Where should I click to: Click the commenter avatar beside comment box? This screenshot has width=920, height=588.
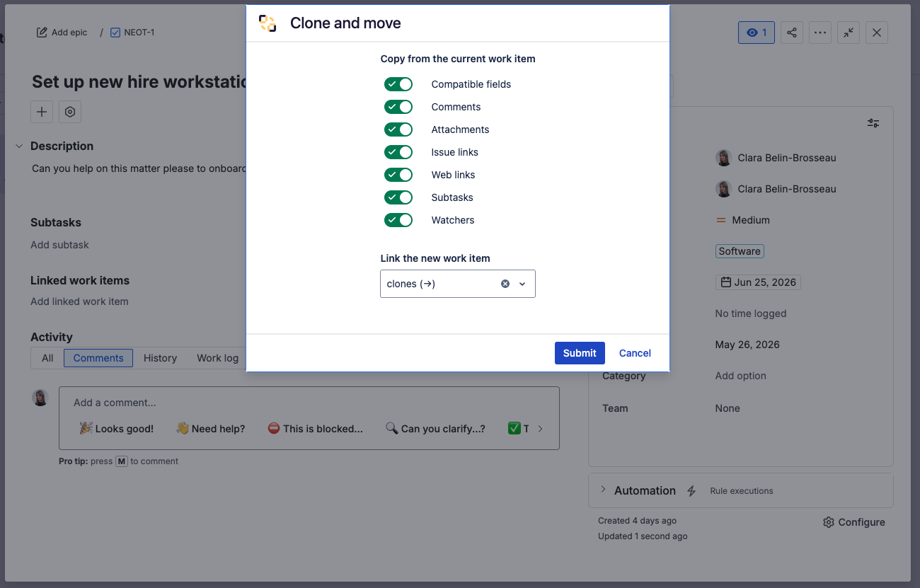pyautogui.click(x=40, y=398)
